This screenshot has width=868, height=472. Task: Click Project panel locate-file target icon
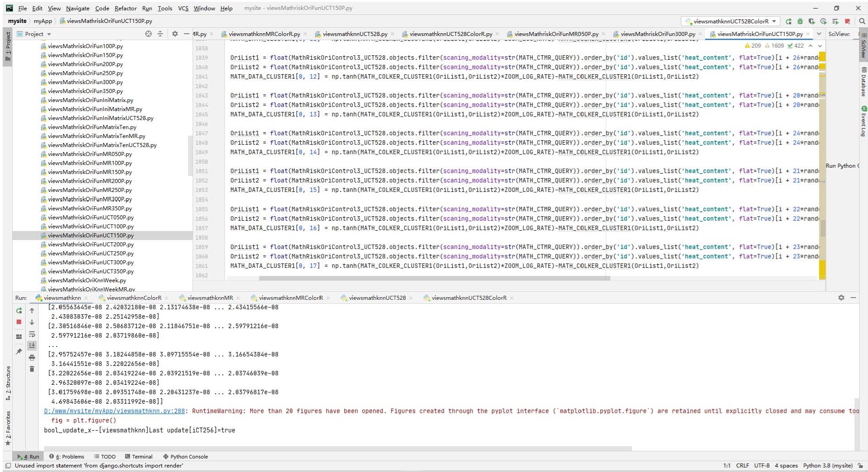pyautogui.click(x=148, y=34)
